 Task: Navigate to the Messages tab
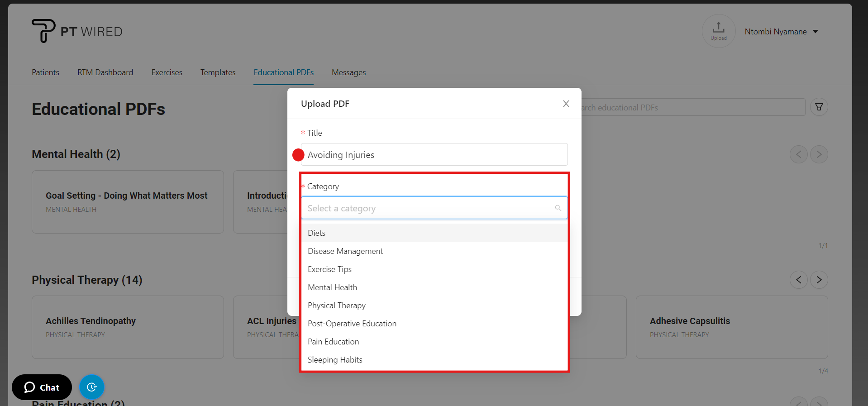[x=348, y=72]
